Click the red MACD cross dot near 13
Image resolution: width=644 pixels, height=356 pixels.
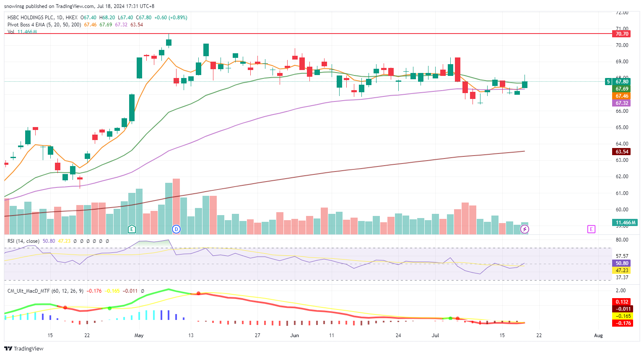click(198, 294)
